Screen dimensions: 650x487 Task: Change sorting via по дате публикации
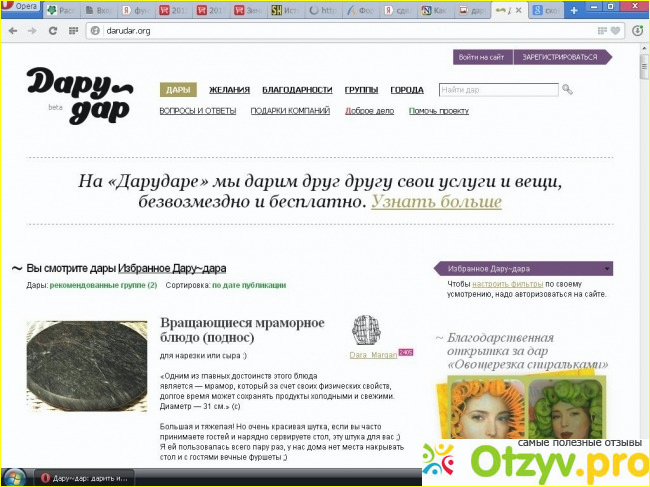click(248, 285)
